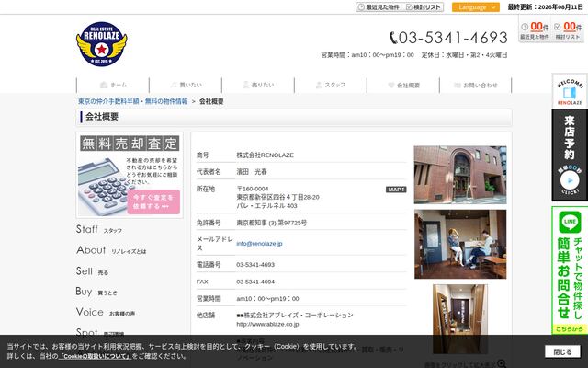Enlarge the entrance hallway photo

click(x=460, y=317)
